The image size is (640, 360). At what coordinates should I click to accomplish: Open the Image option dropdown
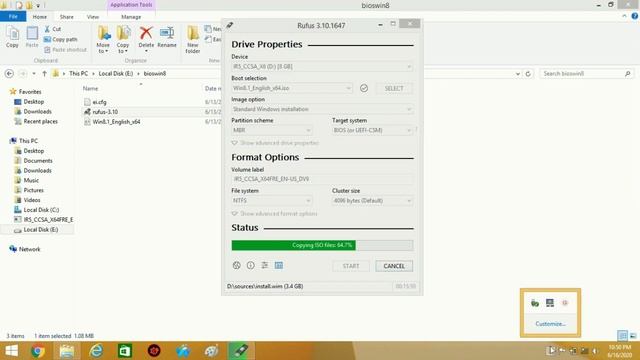point(322,109)
